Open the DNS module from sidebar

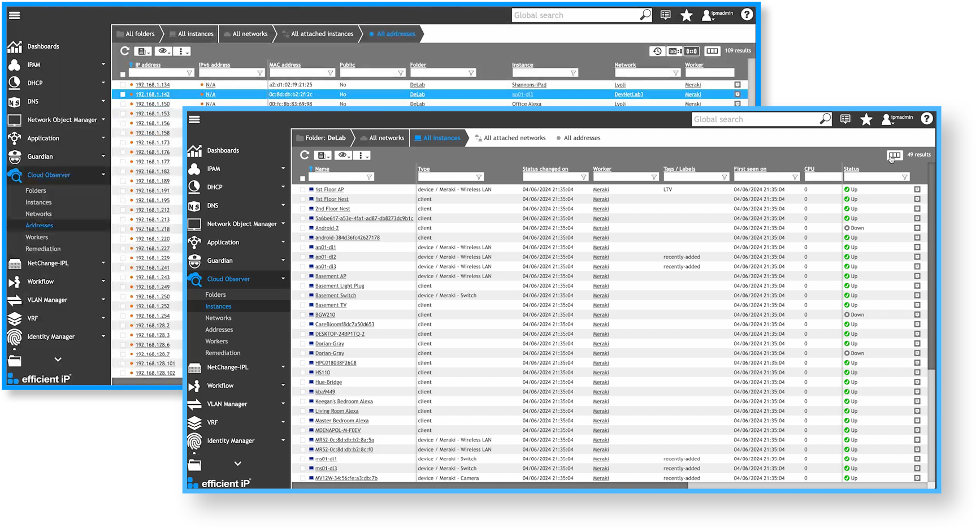[194, 205]
